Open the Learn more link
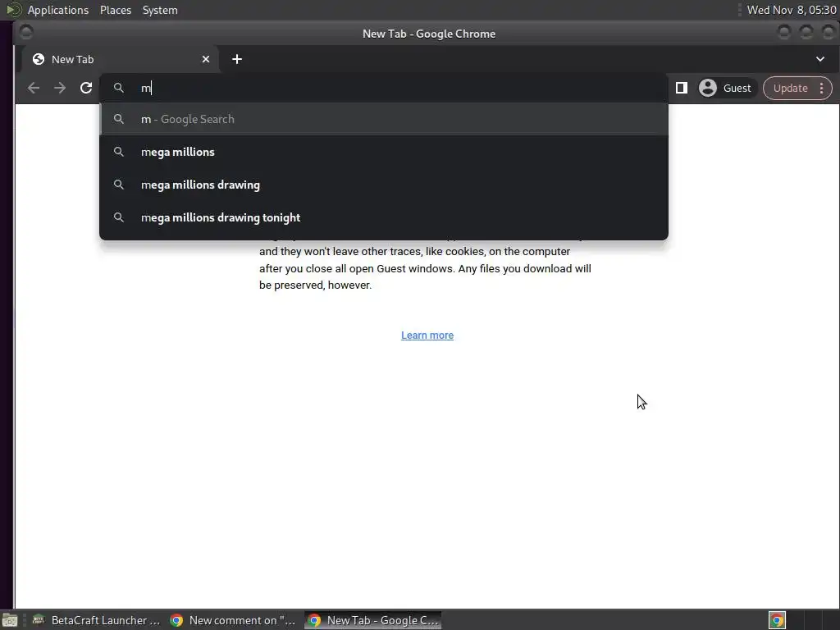The image size is (840, 630). click(427, 336)
